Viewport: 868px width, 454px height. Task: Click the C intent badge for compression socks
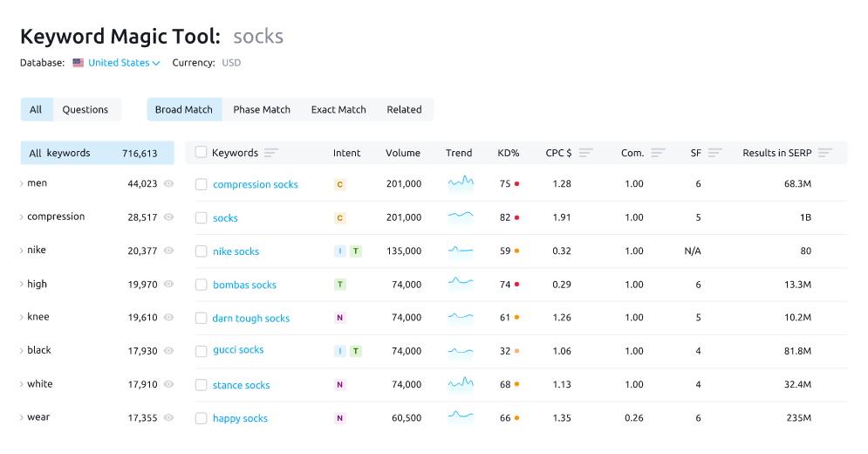point(340,184)
